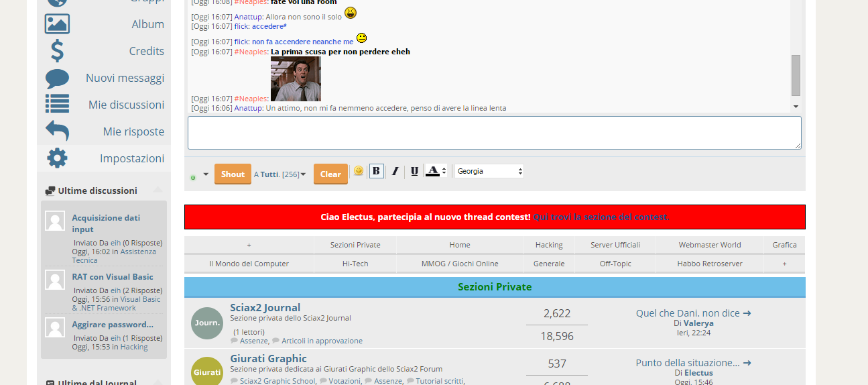Open the Impostazioni gear icon
This screenshot has width=868, height=385.
click(57, 158)
